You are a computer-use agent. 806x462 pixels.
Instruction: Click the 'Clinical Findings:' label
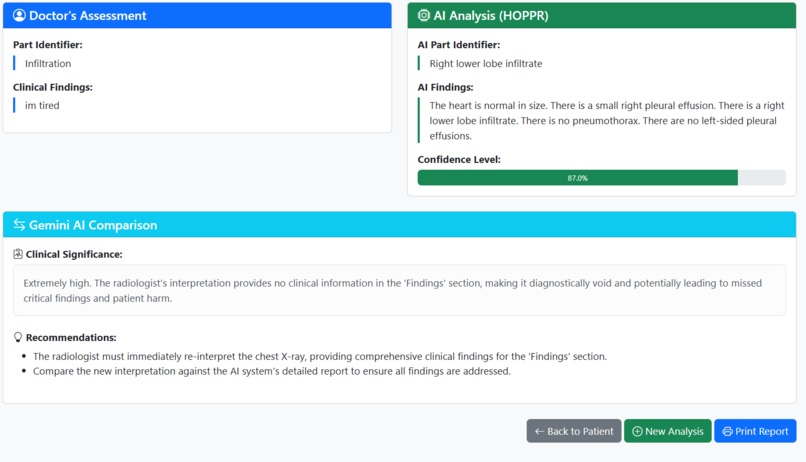coord(53,87)
